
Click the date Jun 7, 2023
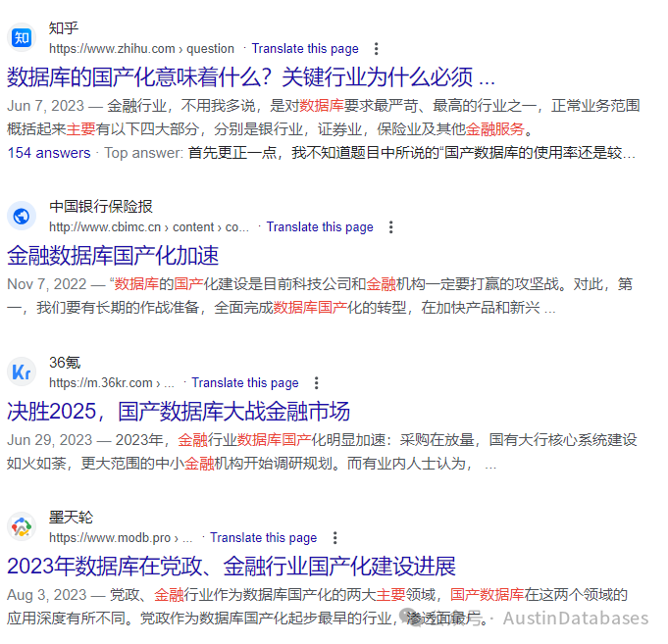coord(45,106)
